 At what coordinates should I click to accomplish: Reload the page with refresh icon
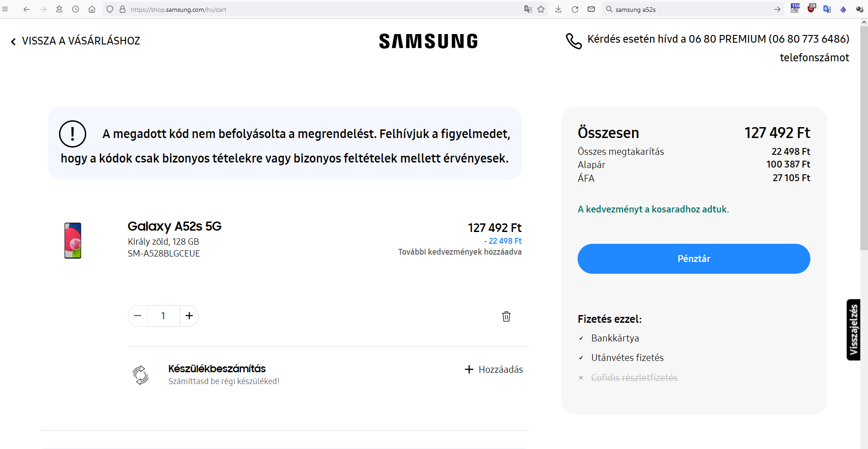(x=575, y=9)
